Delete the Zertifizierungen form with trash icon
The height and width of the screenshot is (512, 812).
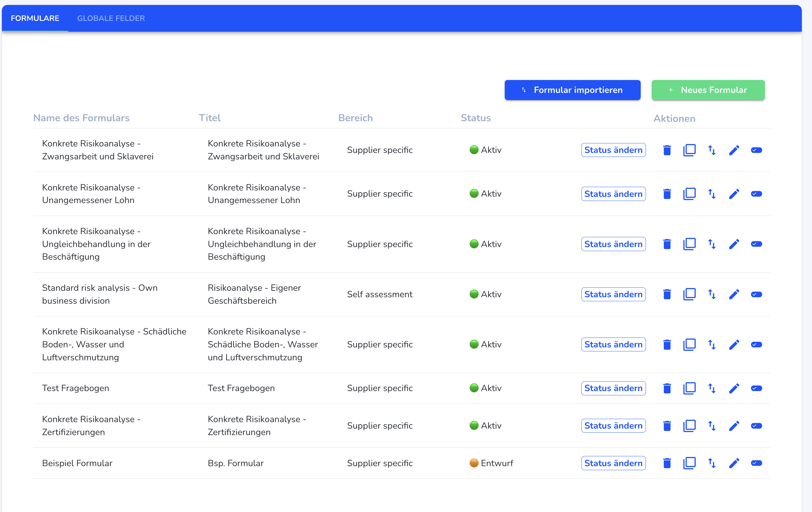[x=667, y=426]
